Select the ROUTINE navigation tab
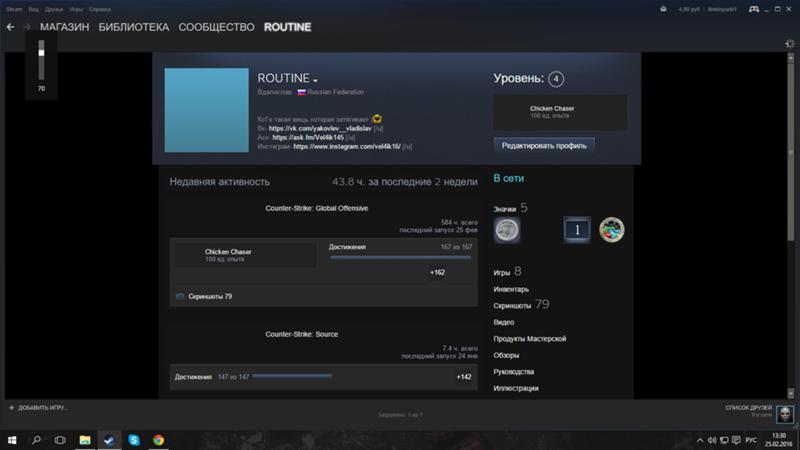This screenshot has height=450, width=800. 287,27
